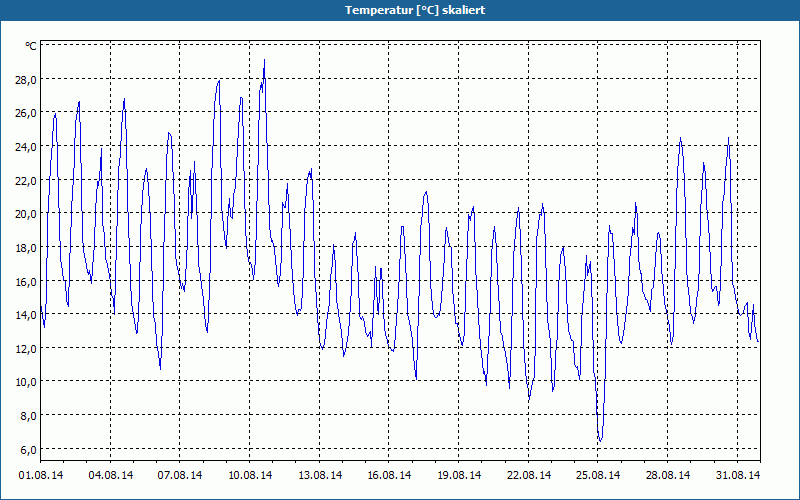
Task: Click the 13.08.14 date label
Action: click(320, 475)
